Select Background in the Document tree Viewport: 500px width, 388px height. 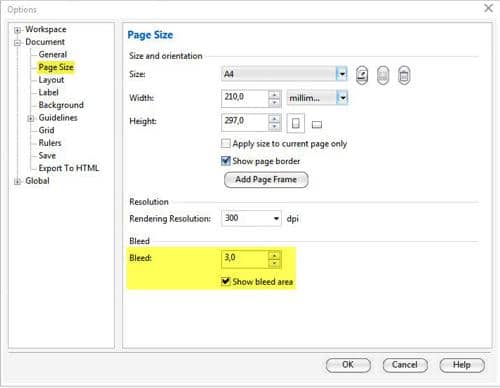(61, 105)
